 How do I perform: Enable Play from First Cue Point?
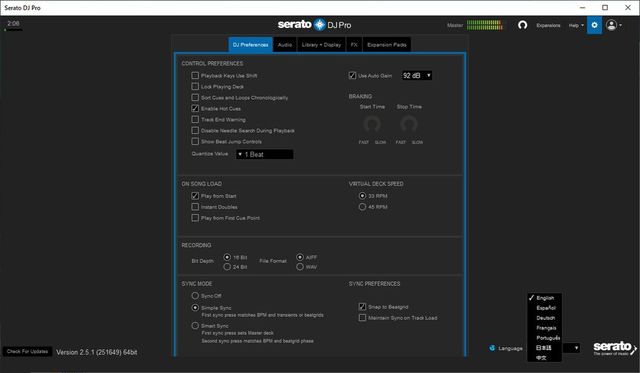point(195,218)
